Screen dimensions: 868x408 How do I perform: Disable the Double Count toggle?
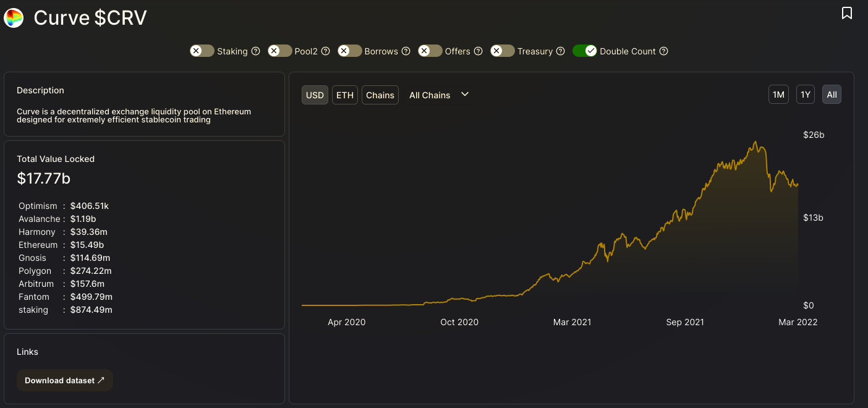585,51
